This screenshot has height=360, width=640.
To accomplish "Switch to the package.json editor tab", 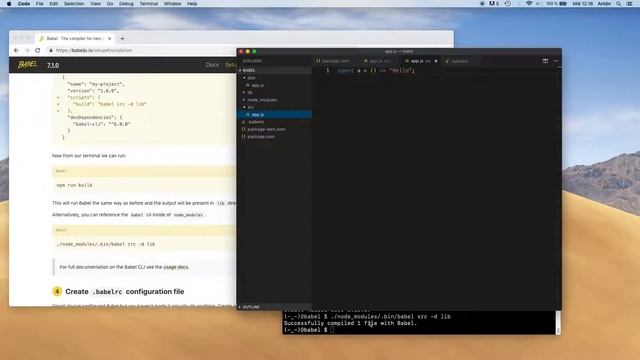I will tap(333, 61).
